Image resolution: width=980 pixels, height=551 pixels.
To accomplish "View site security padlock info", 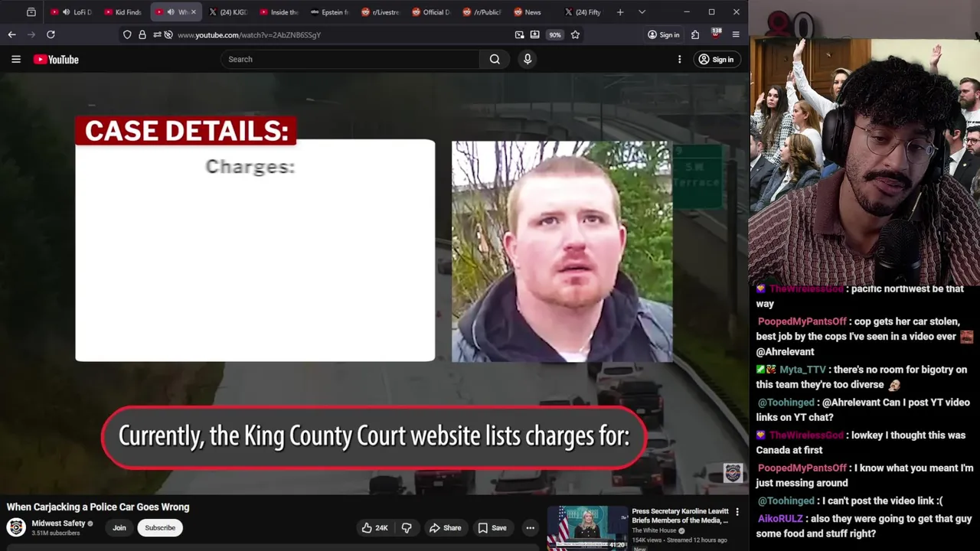I will click(142, 34).
